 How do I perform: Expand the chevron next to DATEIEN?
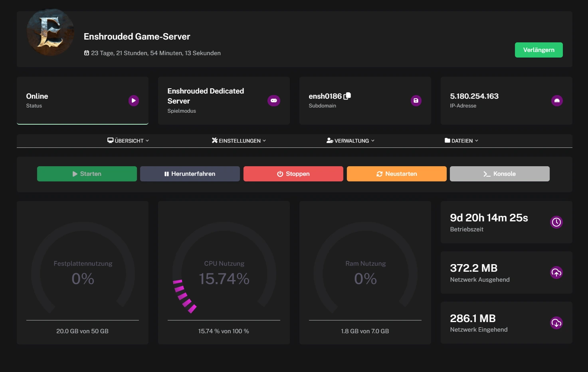pyautogui.click(x=477, y=141)
